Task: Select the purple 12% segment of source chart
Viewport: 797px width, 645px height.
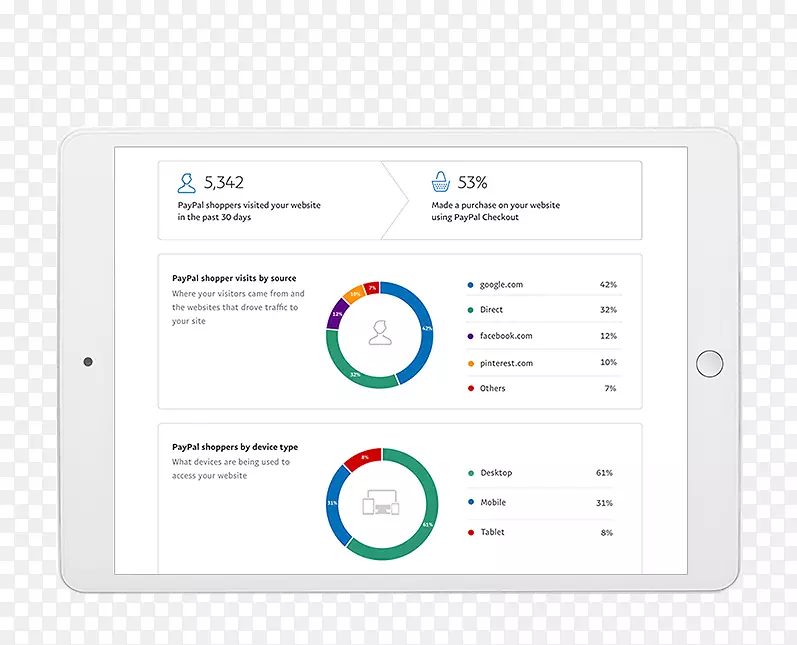Action: [x=337, y=314]
